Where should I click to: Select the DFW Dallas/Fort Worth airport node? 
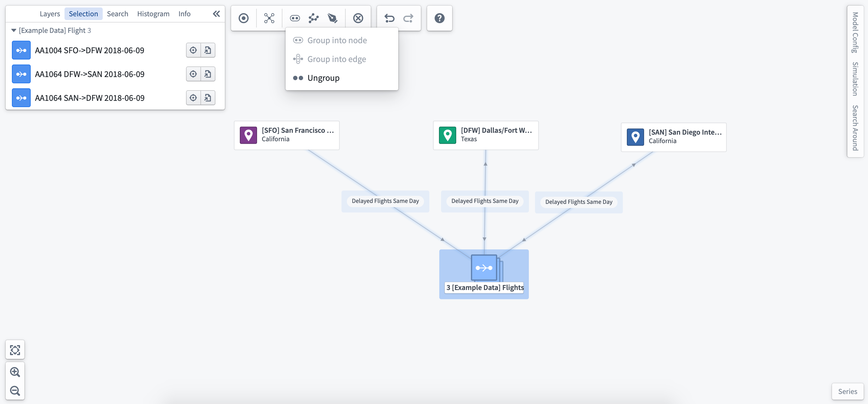coord(486,135)
